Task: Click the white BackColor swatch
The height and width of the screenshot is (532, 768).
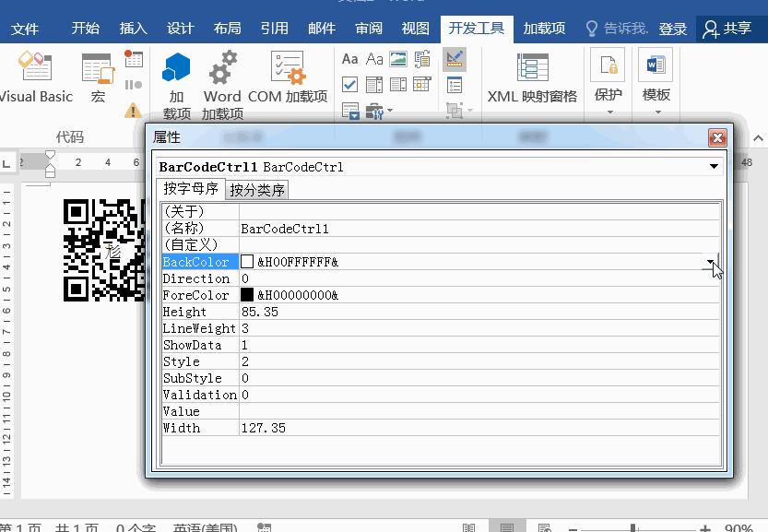Action: point(247,262)
